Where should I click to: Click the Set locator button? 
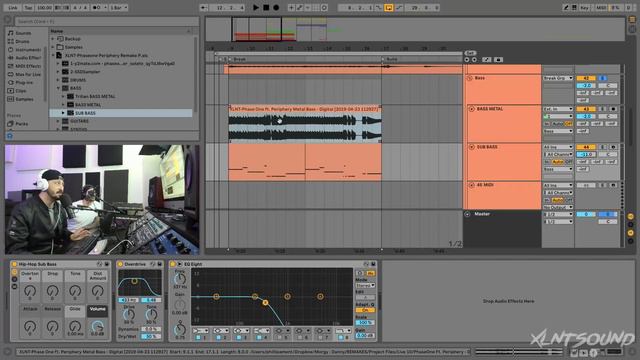470,53
